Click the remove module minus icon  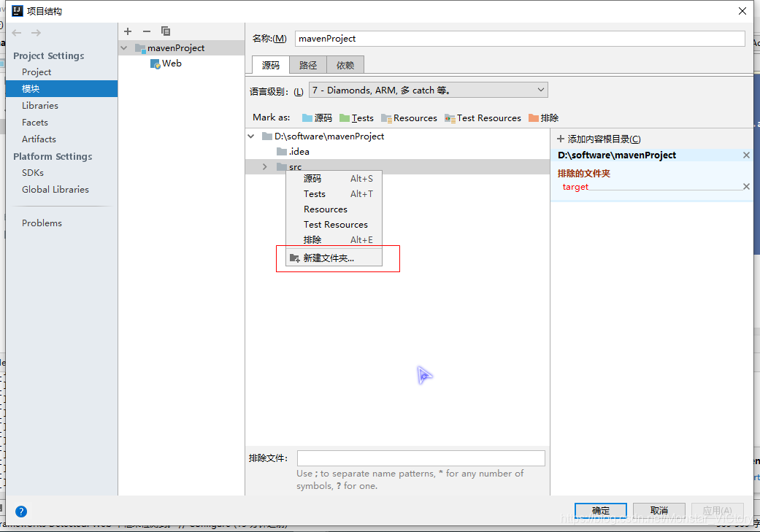[x=146, y=31]
